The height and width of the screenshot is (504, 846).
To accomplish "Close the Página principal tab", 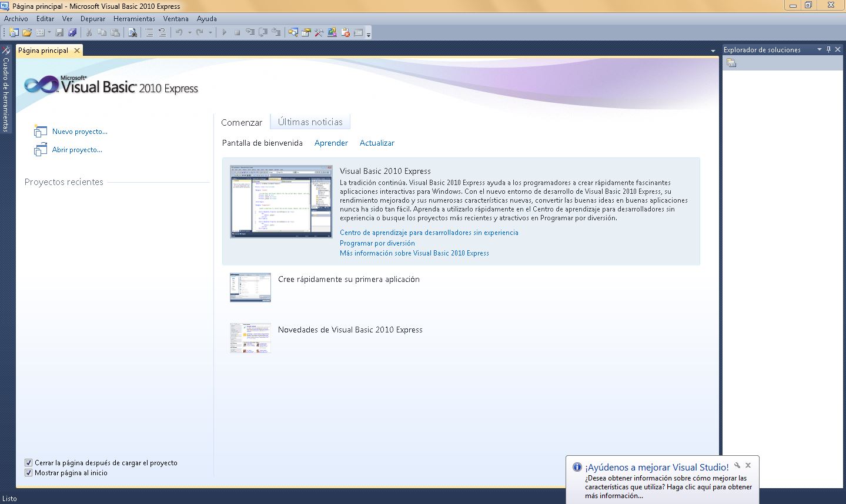I will pyautogui.click(x=77, y=51).
